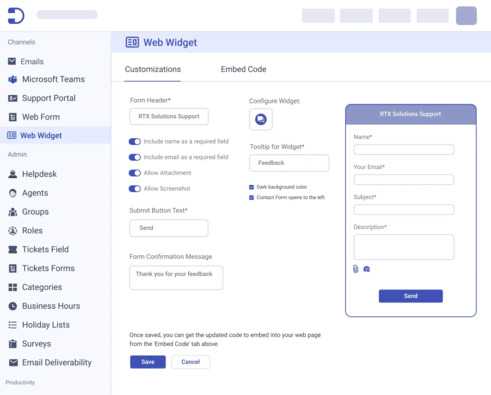Open the Helpdesk admin icon
491x395 pixels.
13,174
